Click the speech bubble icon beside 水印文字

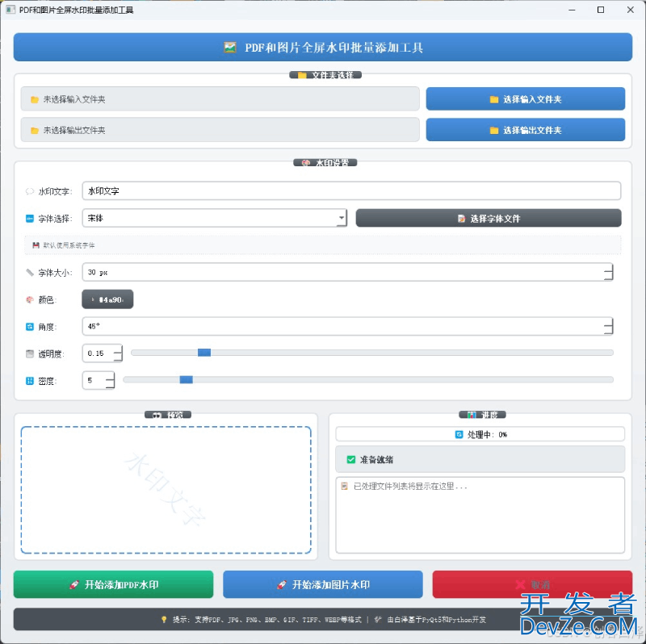click(30, 191)
